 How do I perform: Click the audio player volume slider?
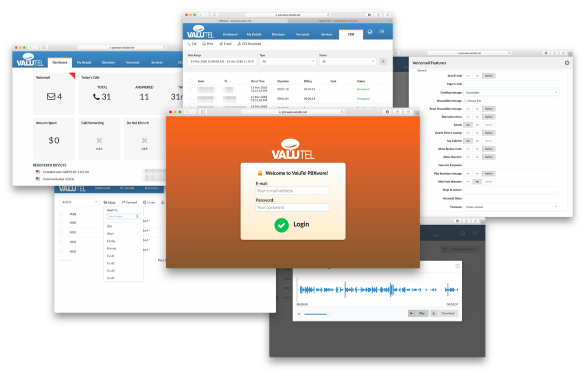(317, 314)
